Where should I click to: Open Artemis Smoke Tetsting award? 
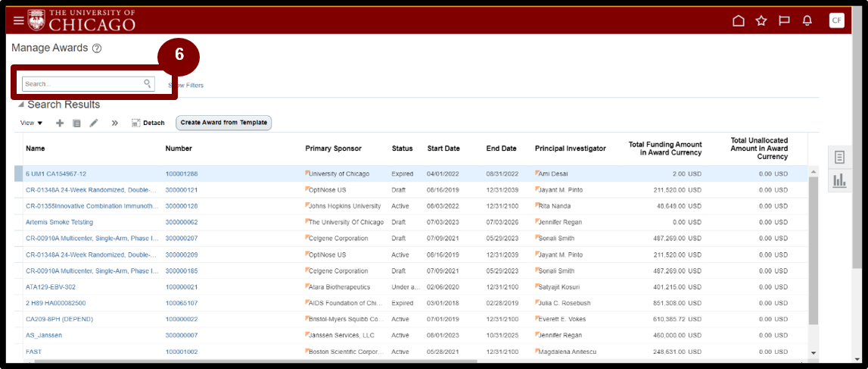pos(59,222)
